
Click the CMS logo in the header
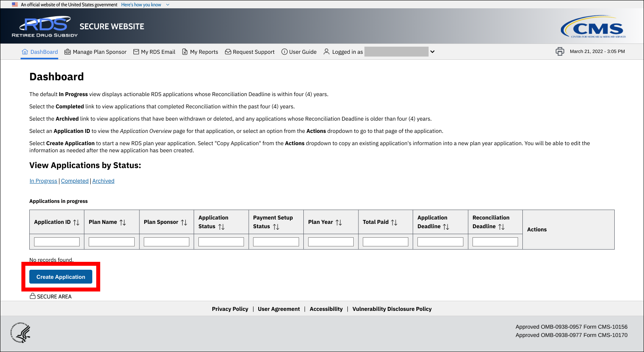click(x=593, y=27)
